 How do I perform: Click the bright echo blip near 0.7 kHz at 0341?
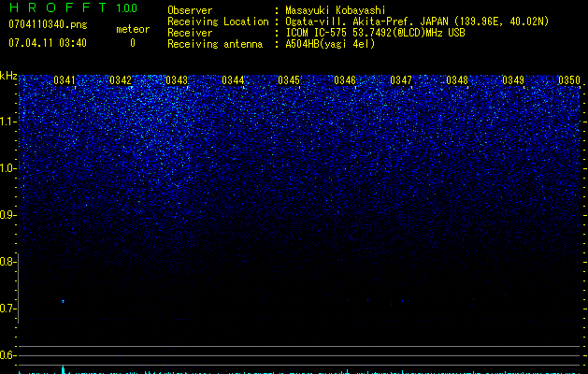[x=63, y=301]
